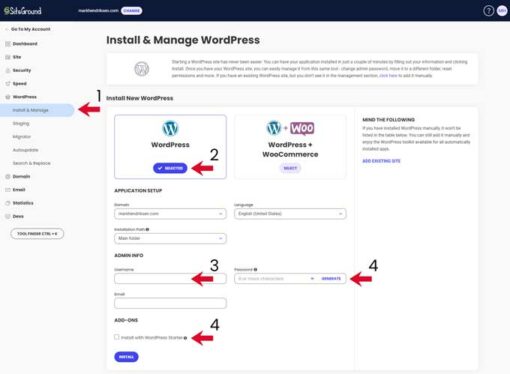
Task: Open the user avatar menu
Action: [x=502, y=11]
